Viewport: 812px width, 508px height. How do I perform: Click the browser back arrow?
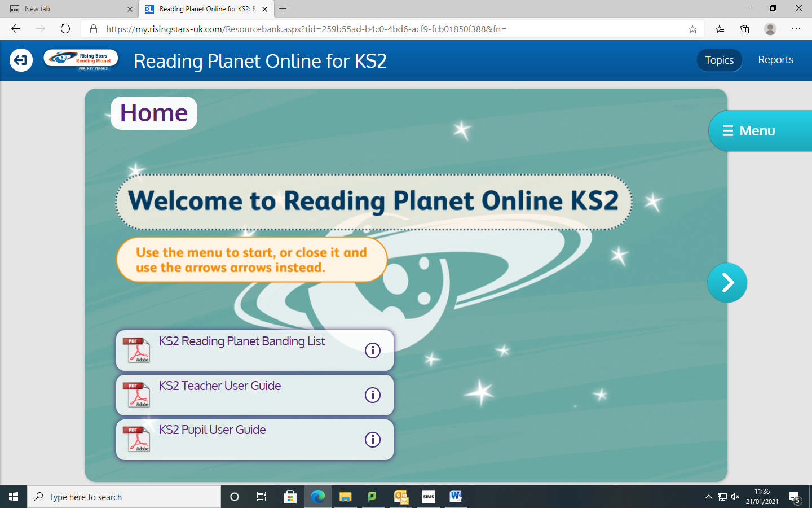16,29
